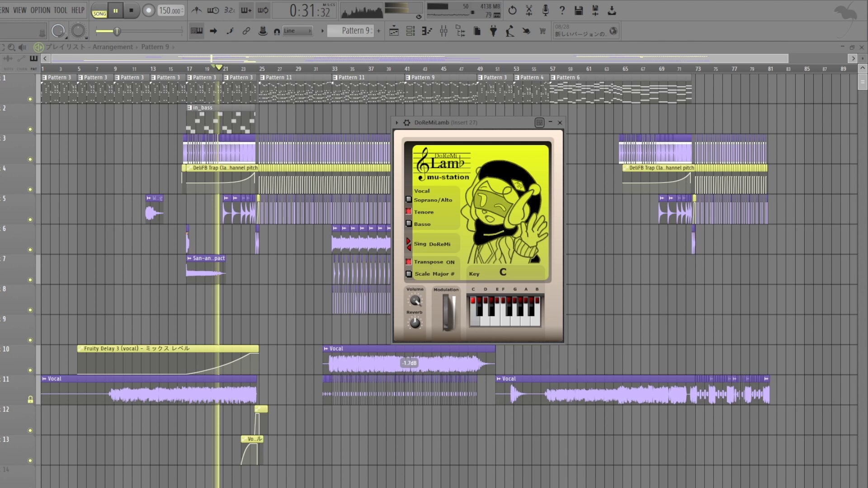Toggle the recording countdown icon

[x=229, y=10]
